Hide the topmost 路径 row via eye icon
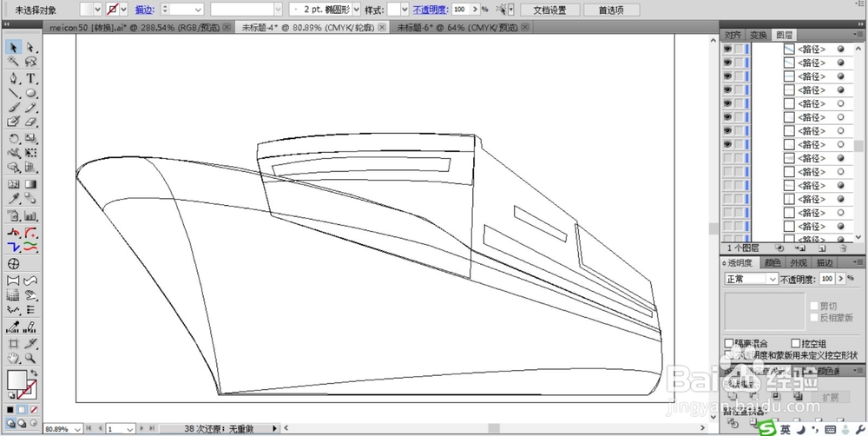Screen dimensions: 868x436 pos(727,50)
